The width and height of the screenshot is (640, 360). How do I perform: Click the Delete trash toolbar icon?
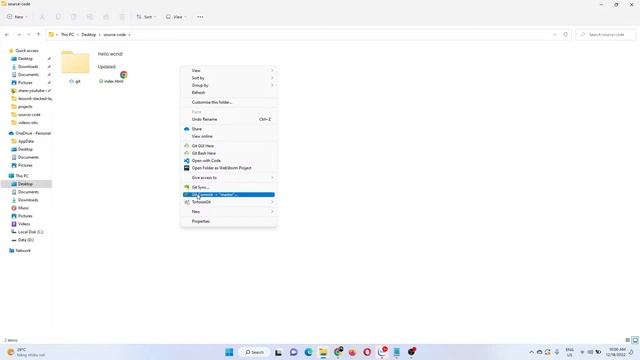pyautogui.click(x=122, y=17)
